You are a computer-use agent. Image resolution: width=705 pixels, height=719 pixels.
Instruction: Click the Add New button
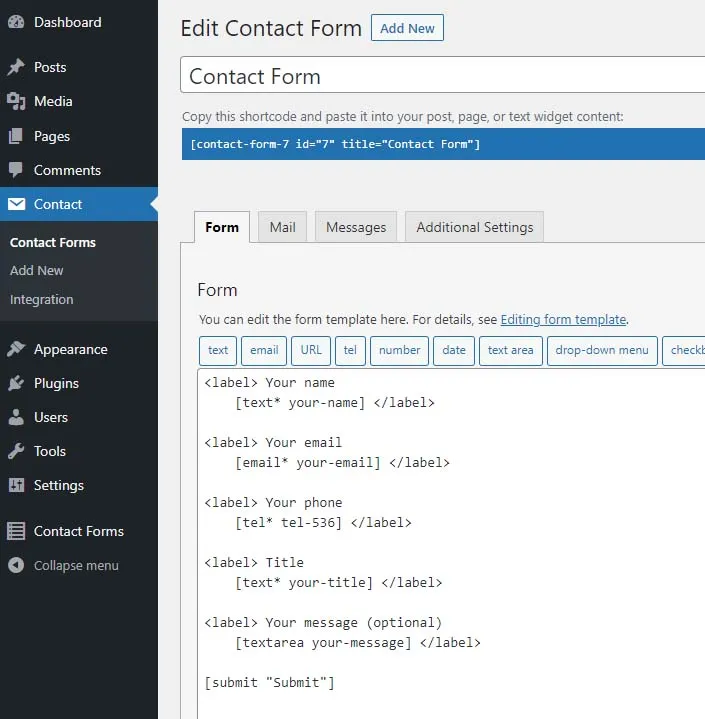[407, 28]
